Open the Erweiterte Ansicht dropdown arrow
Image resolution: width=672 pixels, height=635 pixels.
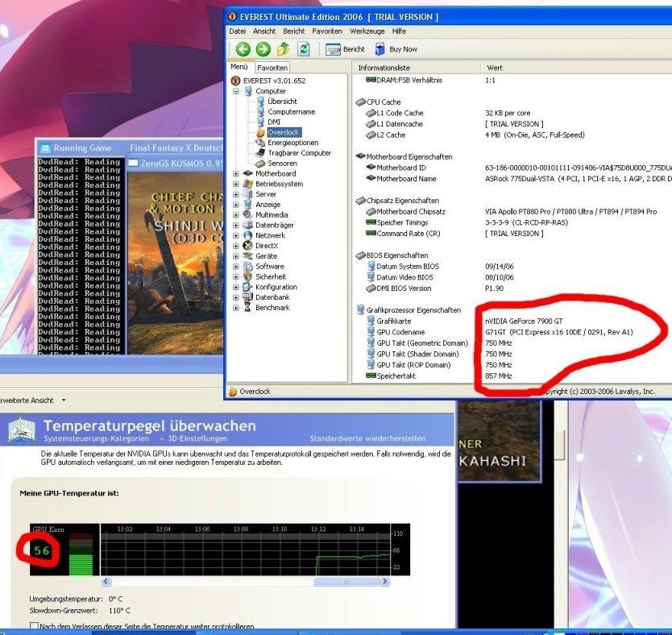[x=64, y=401]
